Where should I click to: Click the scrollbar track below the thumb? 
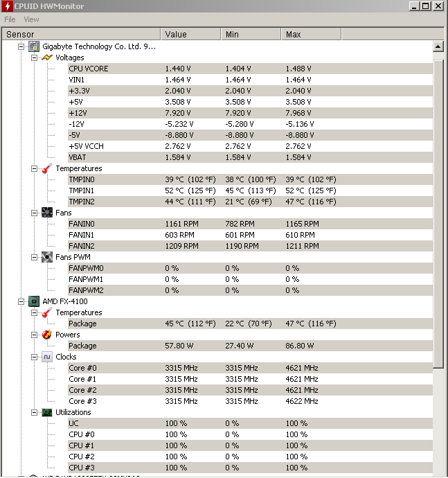tap(438, 422)
